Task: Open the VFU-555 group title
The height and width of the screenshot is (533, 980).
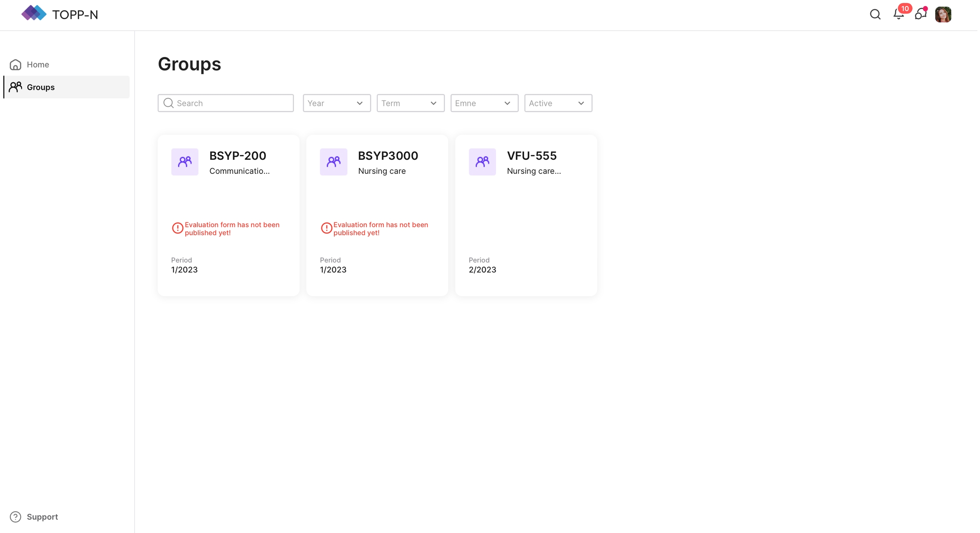Action: click(531, 156)
